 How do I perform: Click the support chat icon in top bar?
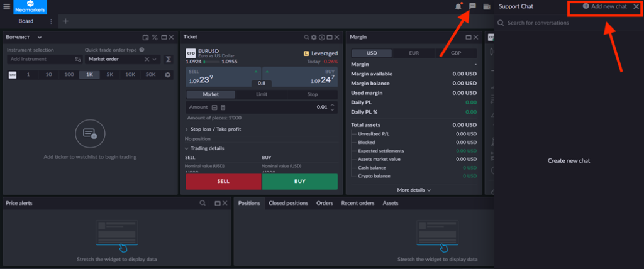pos(472,6)
